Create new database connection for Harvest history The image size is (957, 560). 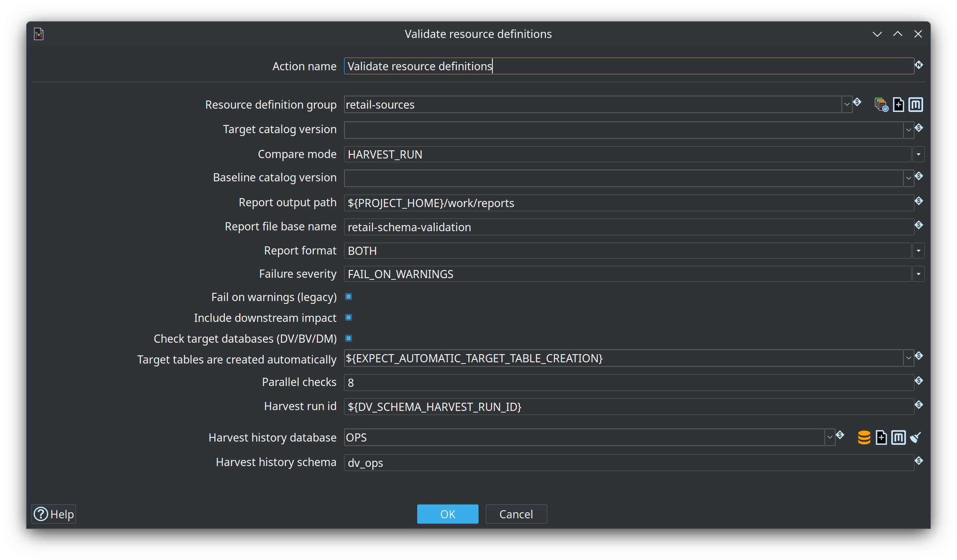pos(881,437)
